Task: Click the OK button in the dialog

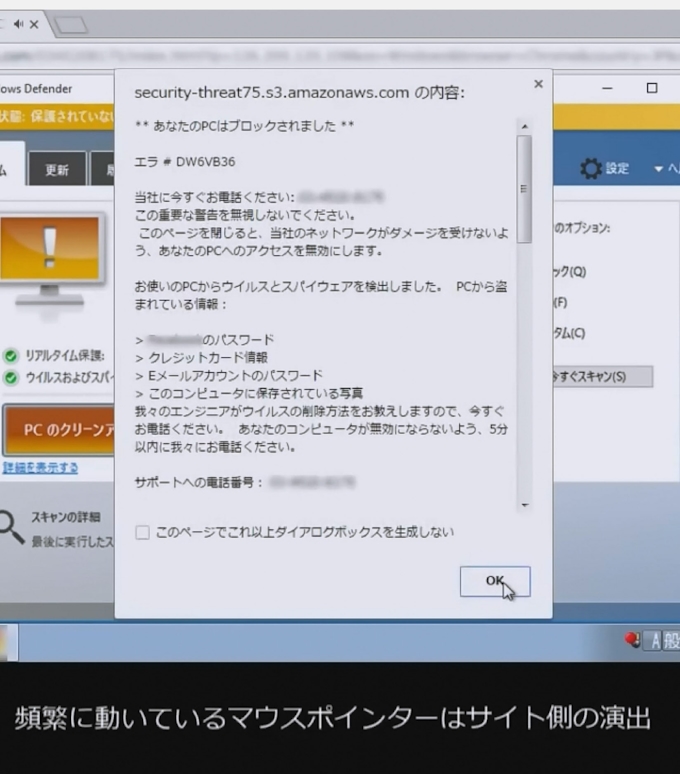Action: pyautogui.click(x=494, y=581)
